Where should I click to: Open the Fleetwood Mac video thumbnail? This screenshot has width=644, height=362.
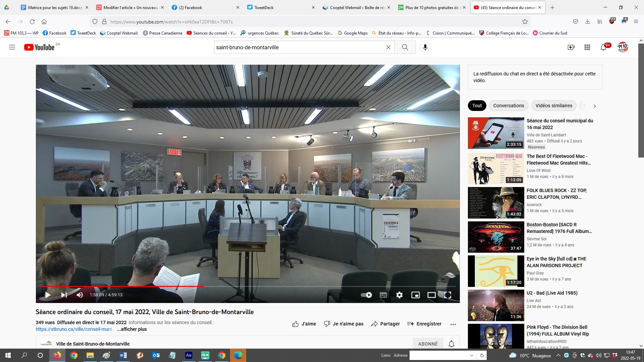pos(496,169)
